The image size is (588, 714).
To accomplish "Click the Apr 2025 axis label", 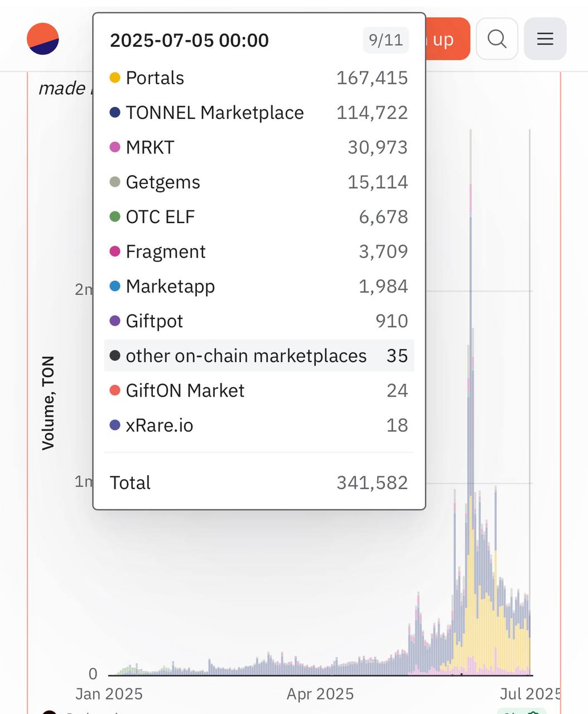I will (x=320, y=694).
